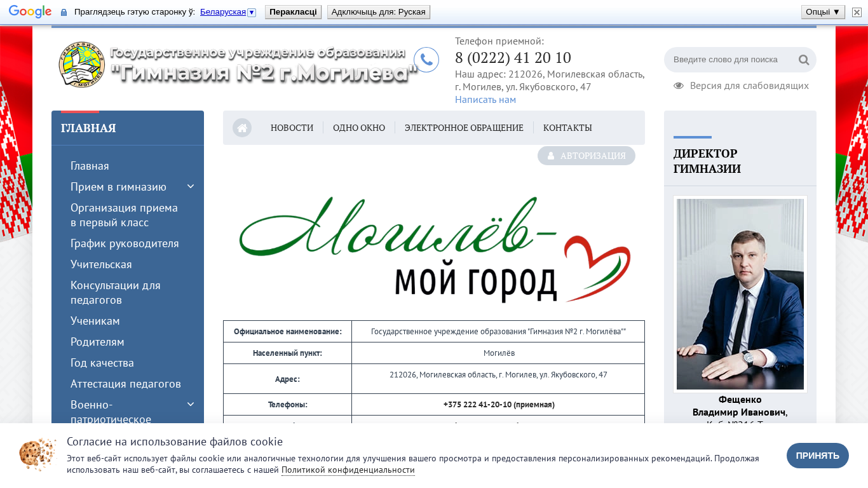Screen dimensions: 868x488
Task: Open Родителям in the sidebar
Action: [x=97, y=342]
